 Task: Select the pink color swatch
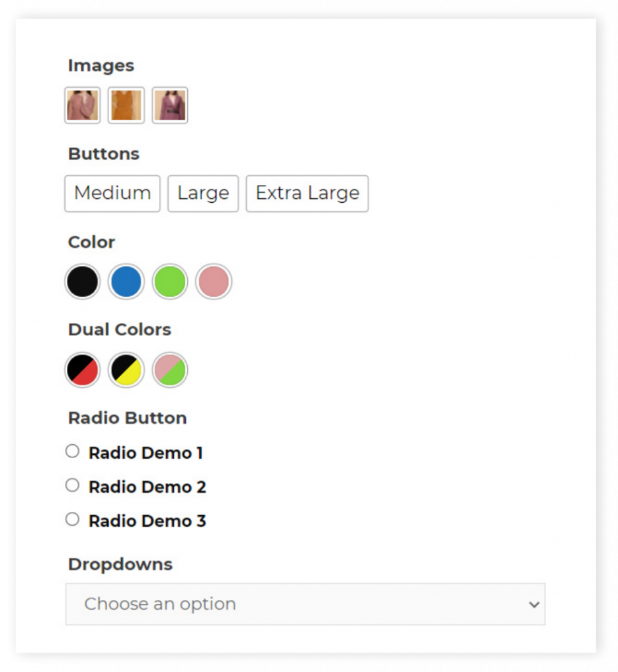coord(213,282)
